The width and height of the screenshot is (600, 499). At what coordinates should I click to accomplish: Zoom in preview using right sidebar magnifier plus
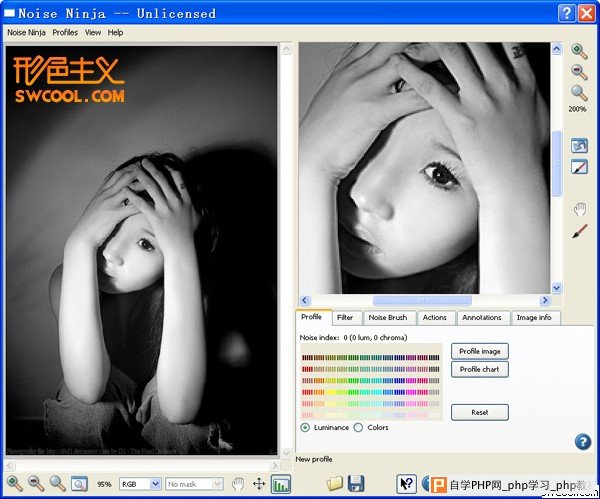[579, 51]
